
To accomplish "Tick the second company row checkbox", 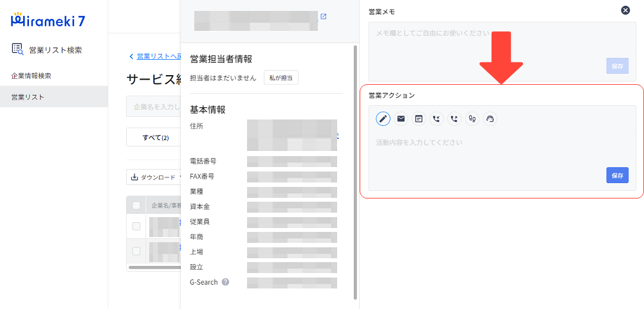I will coord(136,251).
